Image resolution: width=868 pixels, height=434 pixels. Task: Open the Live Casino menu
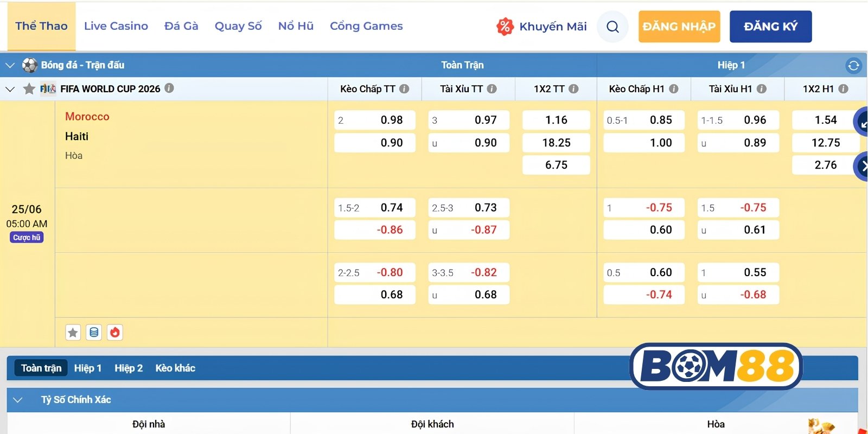click(116, 26)
